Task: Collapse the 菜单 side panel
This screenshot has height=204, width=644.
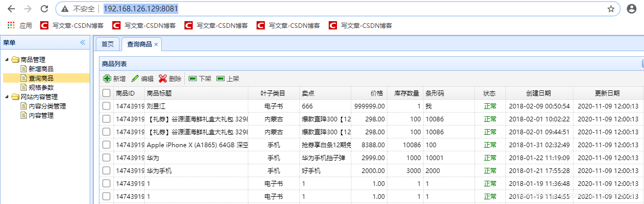Action: click(82, 43)
